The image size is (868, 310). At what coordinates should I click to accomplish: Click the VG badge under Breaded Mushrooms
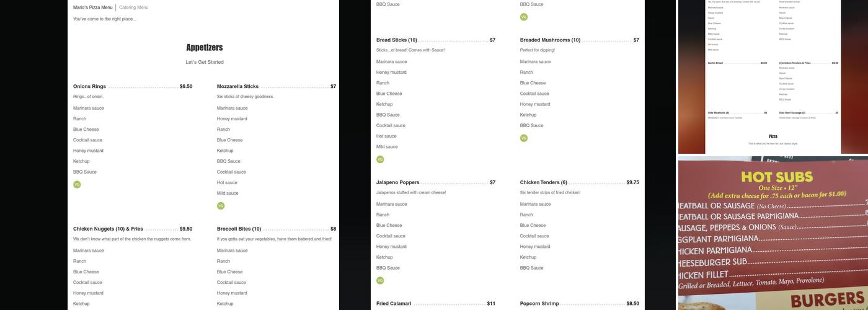pyautogui.click(x=524, y=138)
